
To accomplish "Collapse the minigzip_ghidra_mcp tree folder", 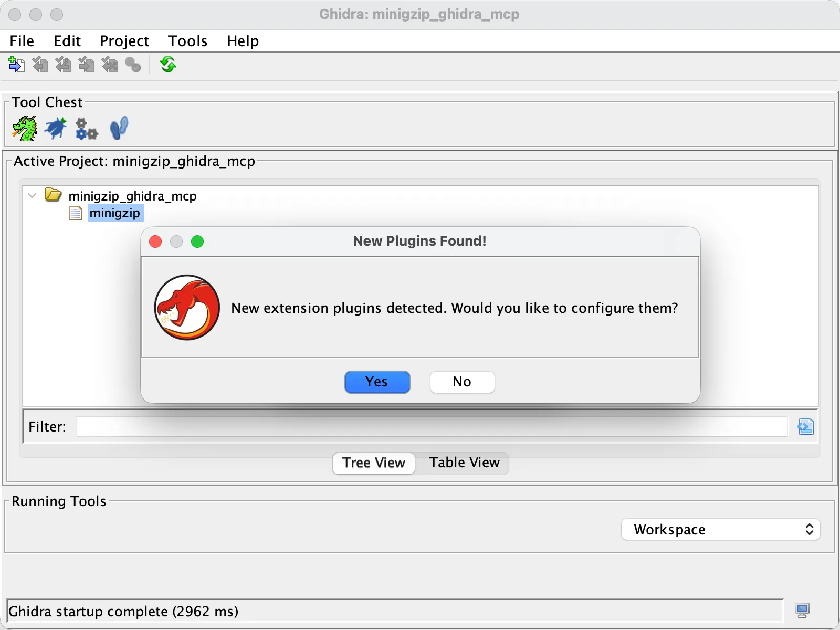I will [32, 196].
